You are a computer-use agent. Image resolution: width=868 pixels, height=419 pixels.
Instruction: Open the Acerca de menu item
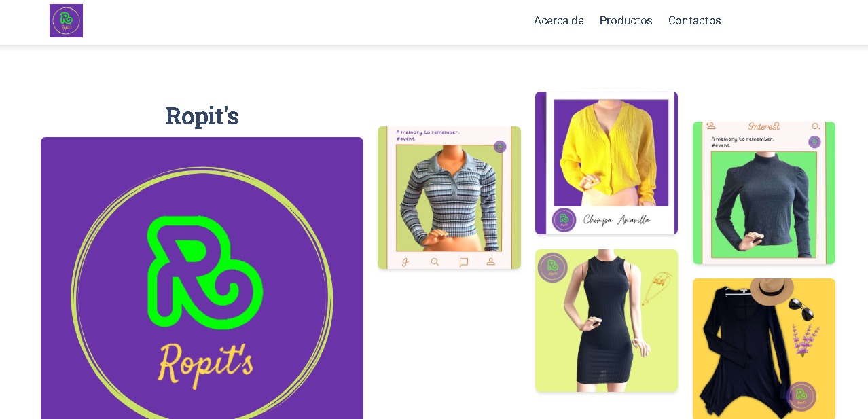tap(558, 20)
